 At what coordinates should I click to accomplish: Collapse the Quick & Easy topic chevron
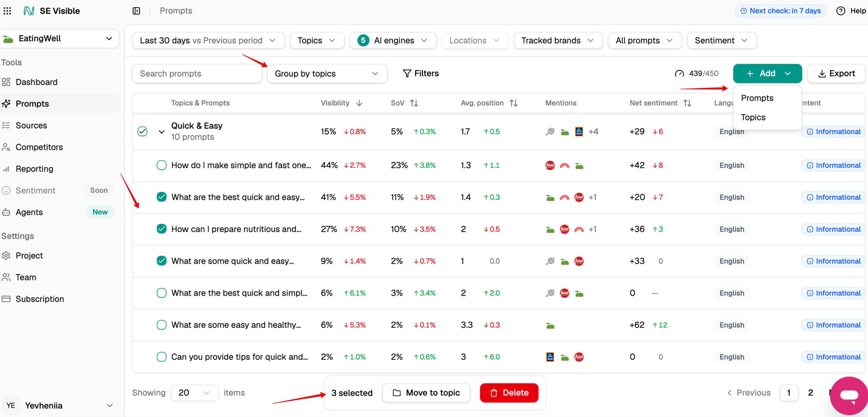point(162,132)
